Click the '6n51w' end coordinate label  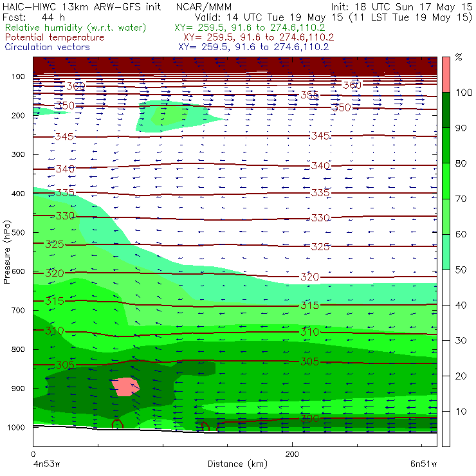pos(423,464)
